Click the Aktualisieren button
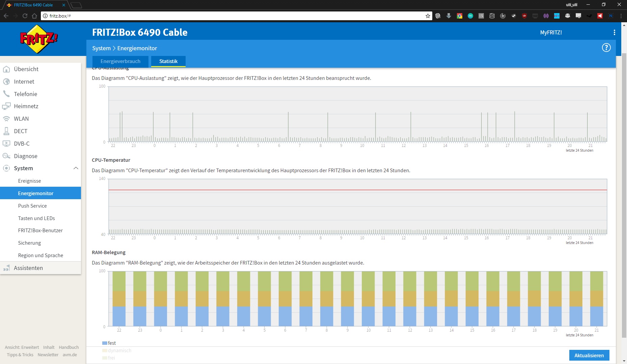Screen dimensions: 627x364 (x=589, y=355)
